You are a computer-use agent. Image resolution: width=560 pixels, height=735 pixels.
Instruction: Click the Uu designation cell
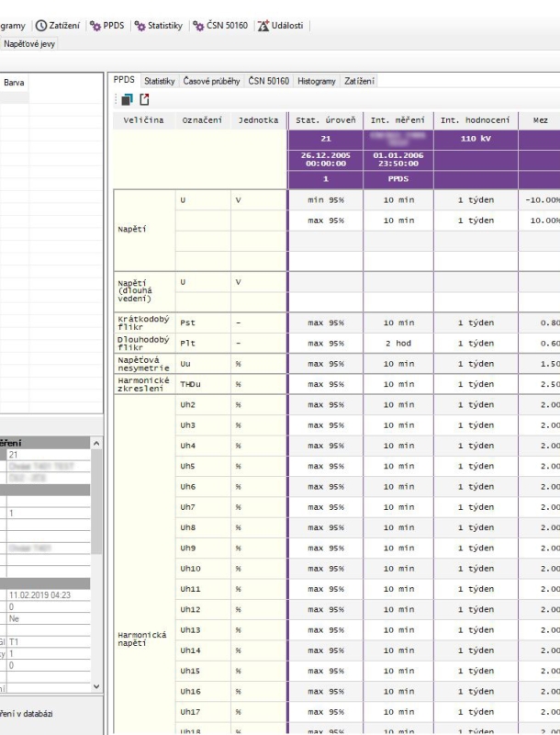point(203,364)
